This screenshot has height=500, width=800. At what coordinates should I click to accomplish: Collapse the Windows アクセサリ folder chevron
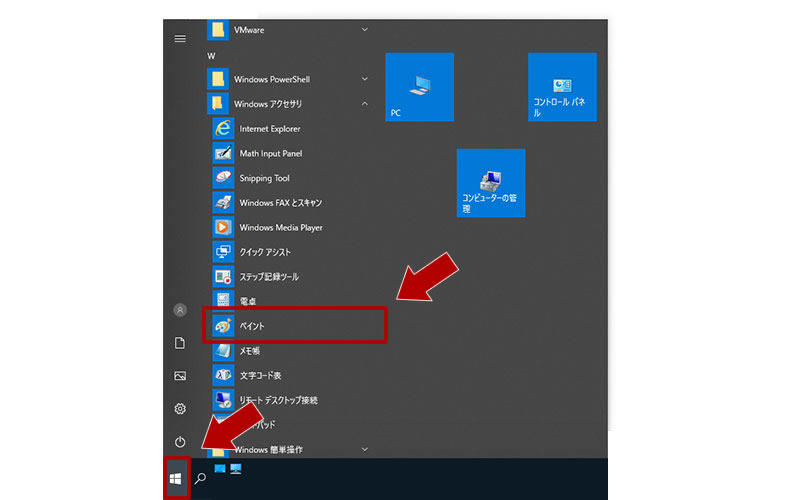coord(364,104)
